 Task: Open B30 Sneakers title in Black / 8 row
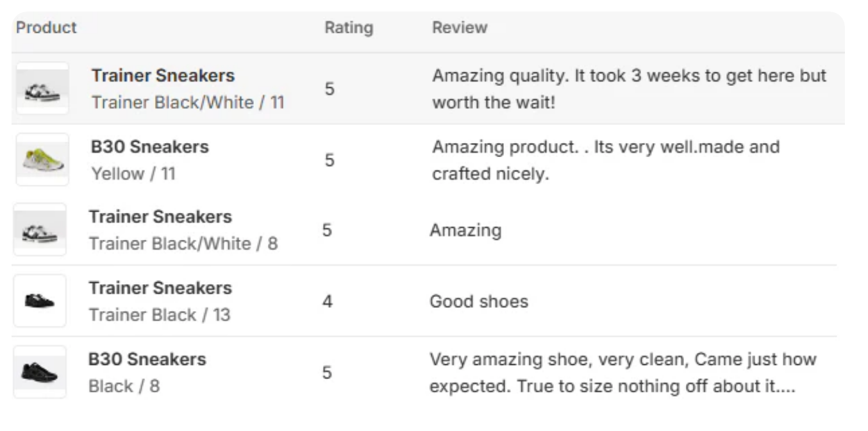click(147, 359)
